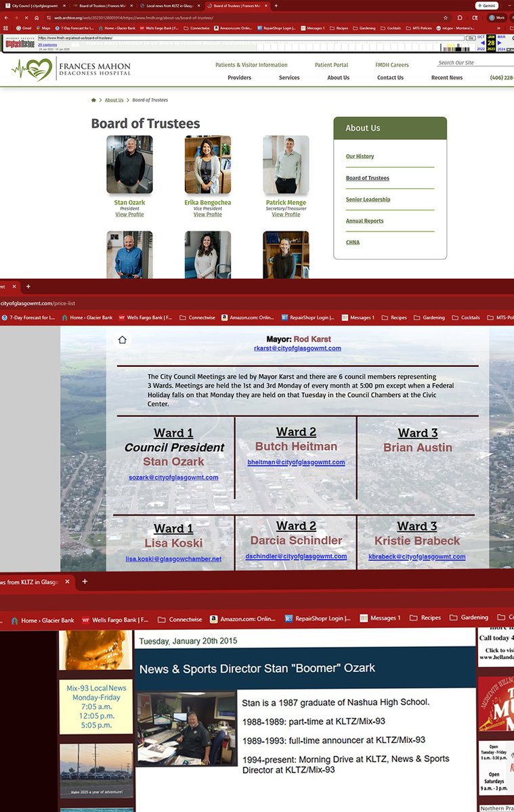Viewport: 514px width, 812px height.
Task: Open Providers menu on hospital site
Action: point(239,78)
